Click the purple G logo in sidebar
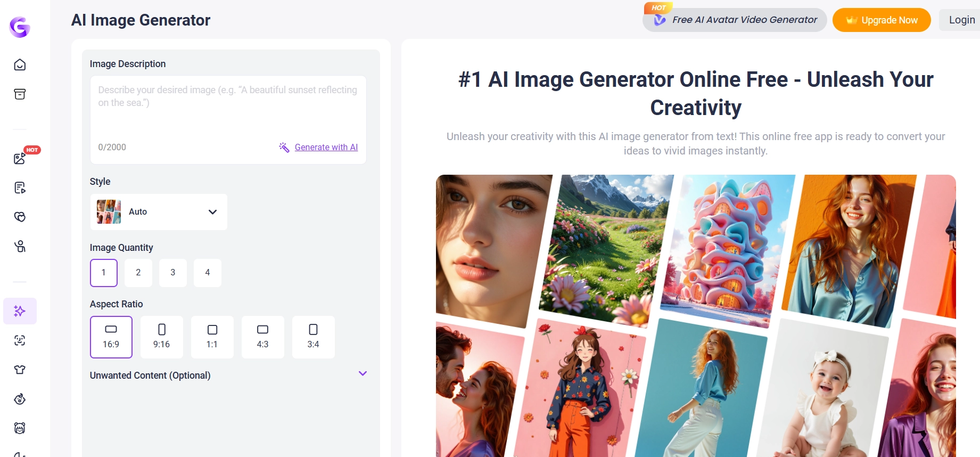Viewport: 980px width, 457px height. (20, 27)
